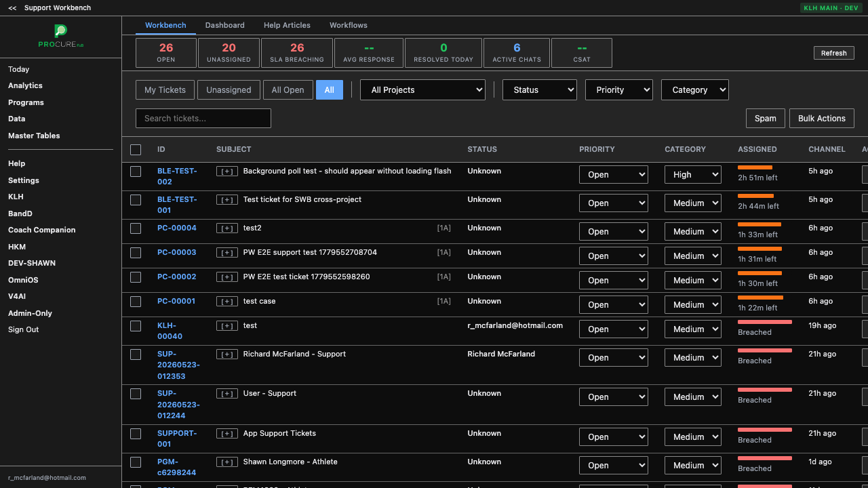
Task: Open the All Projects dropdown
Action: click(x=422, y=90)
